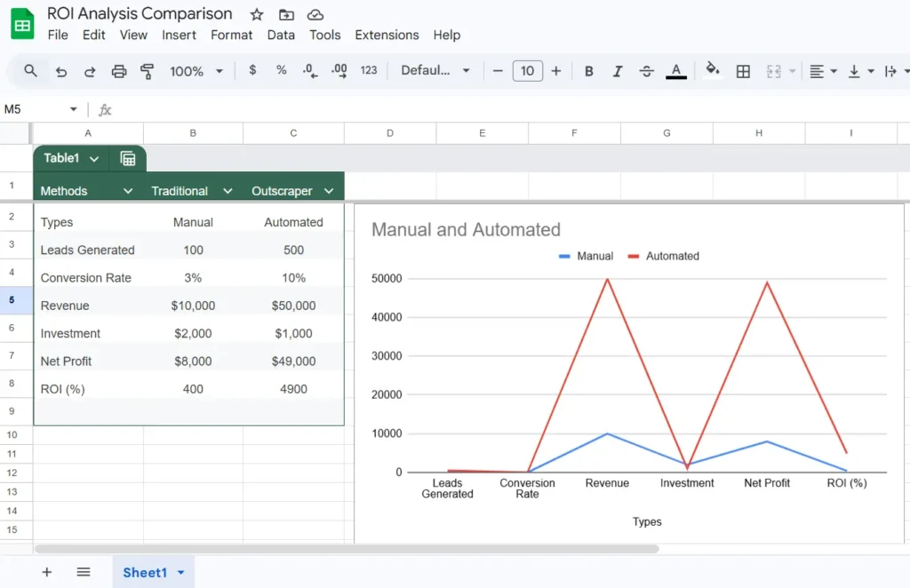Click the horizontal scrollbar

347,549
